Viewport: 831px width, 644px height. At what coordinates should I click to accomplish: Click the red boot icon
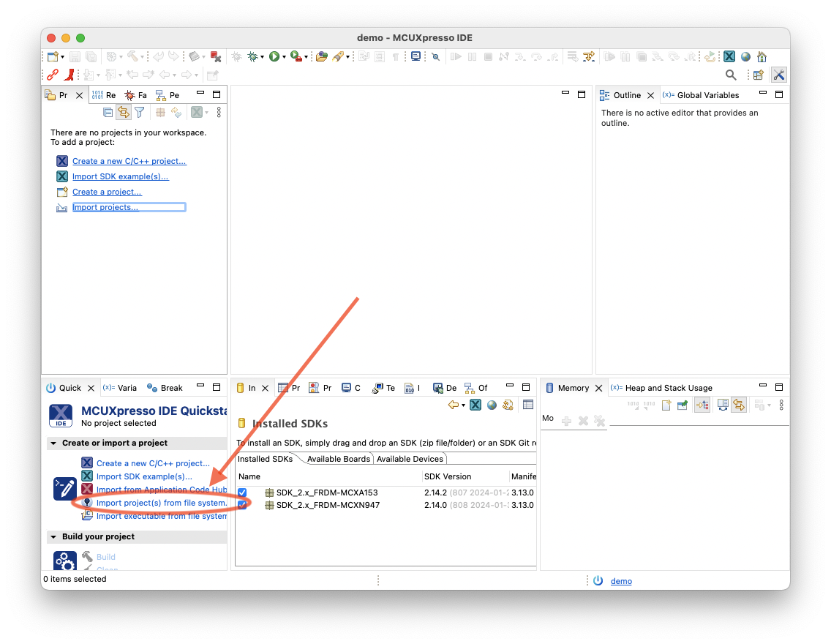pyautogui.click(x=69, y=75)
